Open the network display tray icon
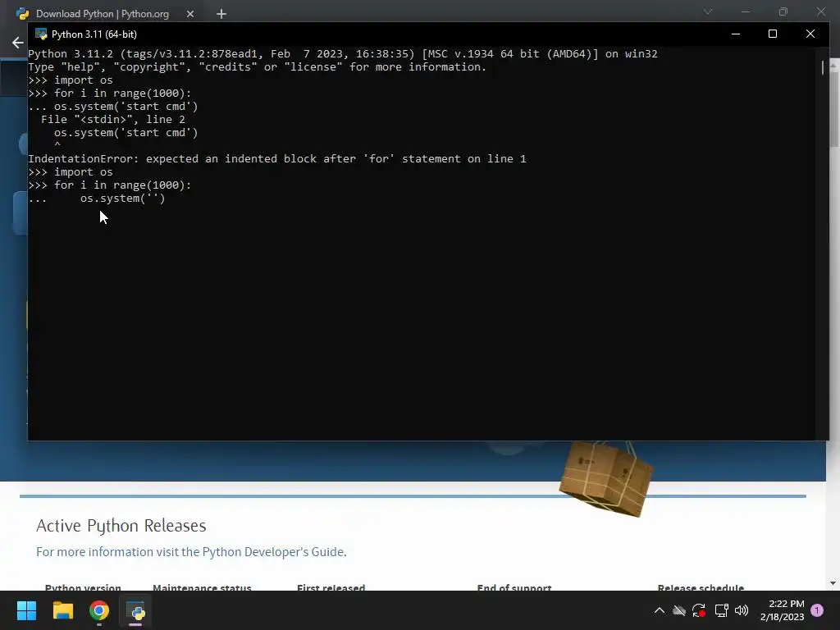The height and width of the screenshot is (630, 840). click(721, 610)
